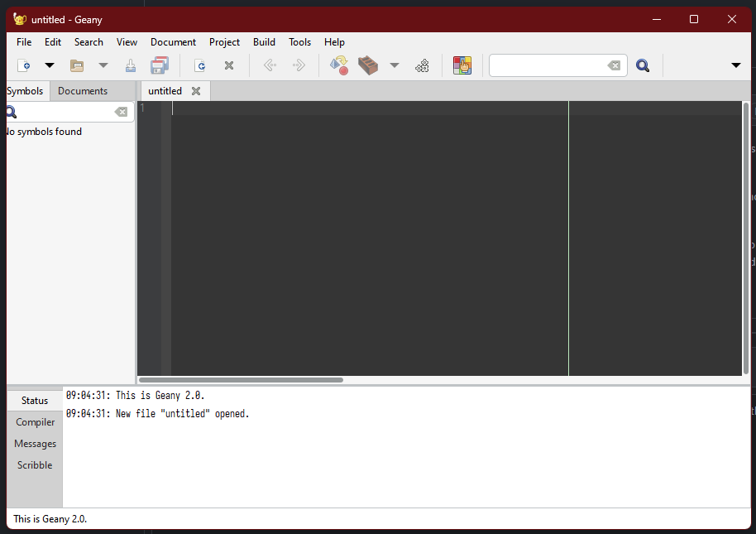Open the Document menu

pyautogui.click(x=173, y=41)
